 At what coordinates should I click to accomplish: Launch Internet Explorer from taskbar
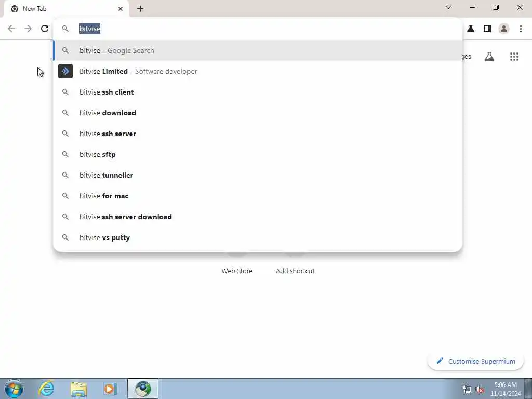(x=46, y=389)
